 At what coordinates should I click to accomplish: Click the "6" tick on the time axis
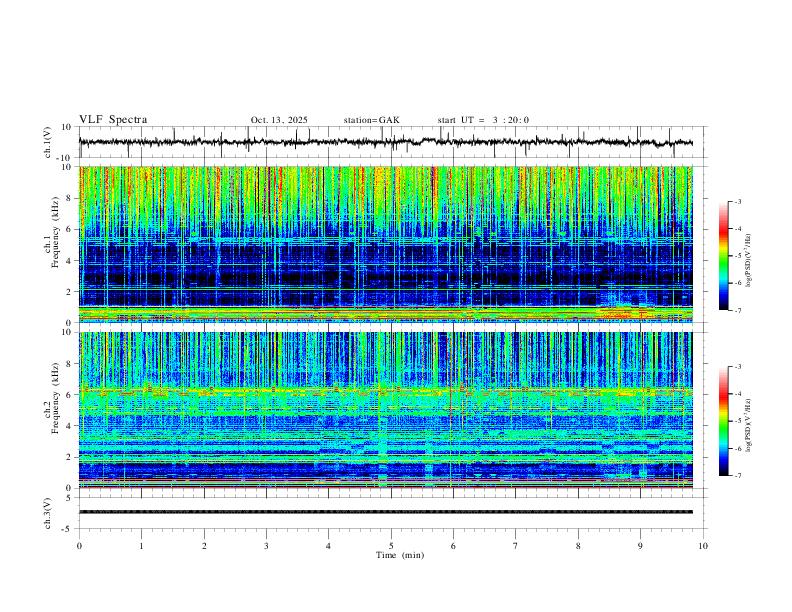[453, 546]
